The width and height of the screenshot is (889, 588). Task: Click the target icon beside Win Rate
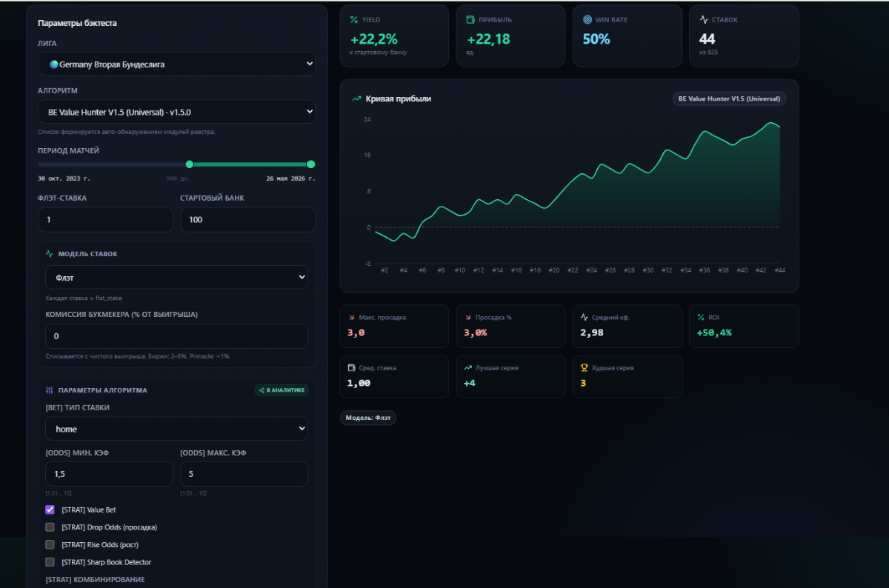pyautogui.click(x=587, y=20)
